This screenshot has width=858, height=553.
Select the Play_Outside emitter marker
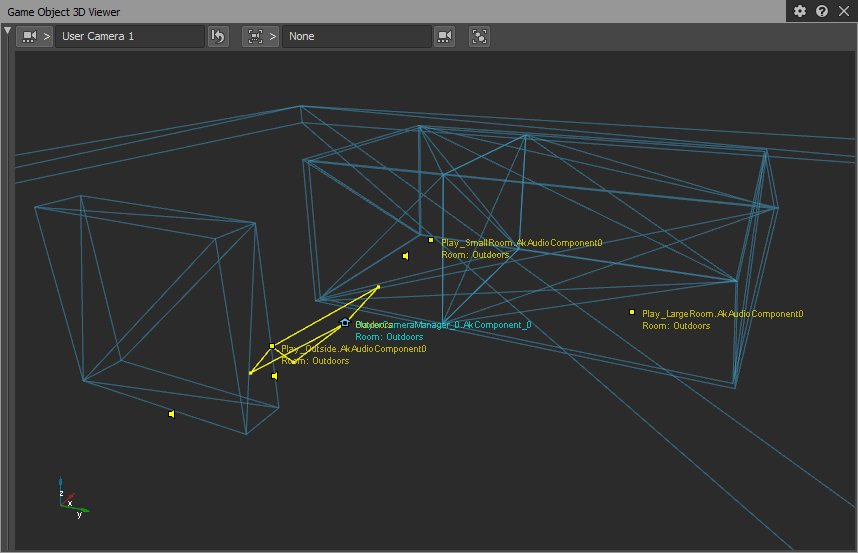272,347
